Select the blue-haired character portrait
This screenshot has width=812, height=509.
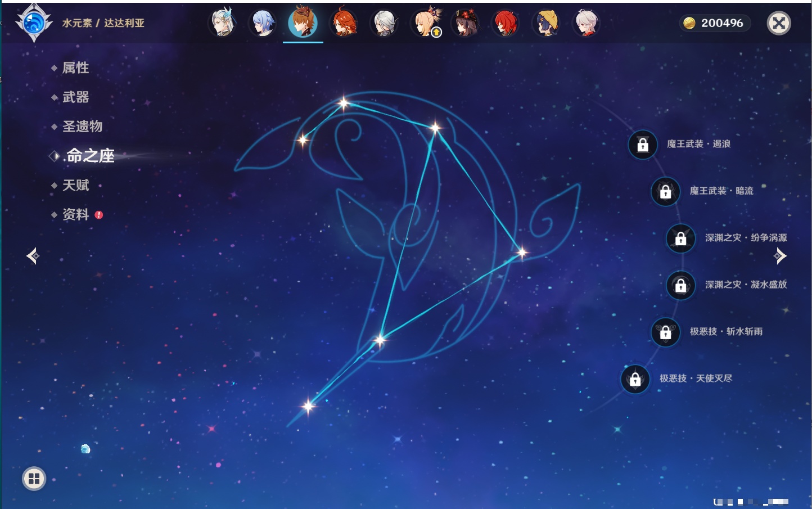click(263, 23)
